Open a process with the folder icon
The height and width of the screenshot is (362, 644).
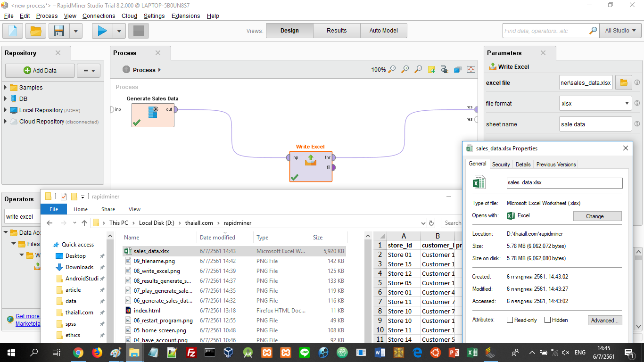(36, 31)
